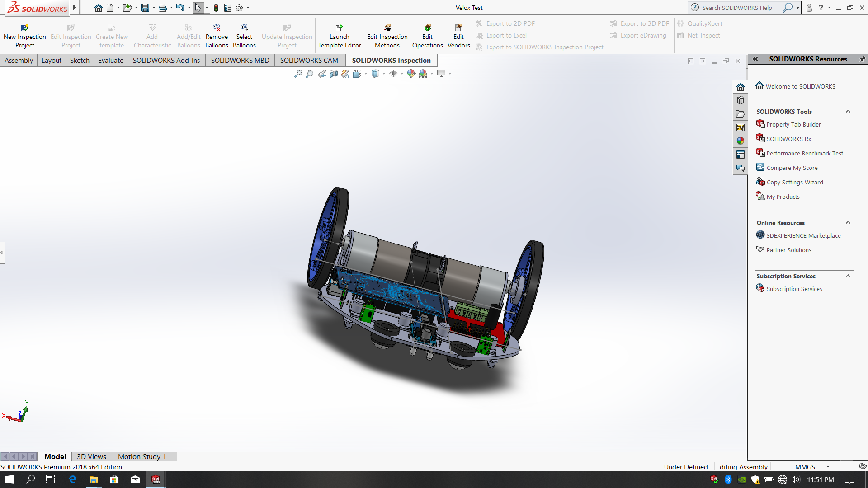Click Edit Appearance color ball icon
868x488 pixels.
[x=411, y=74]
